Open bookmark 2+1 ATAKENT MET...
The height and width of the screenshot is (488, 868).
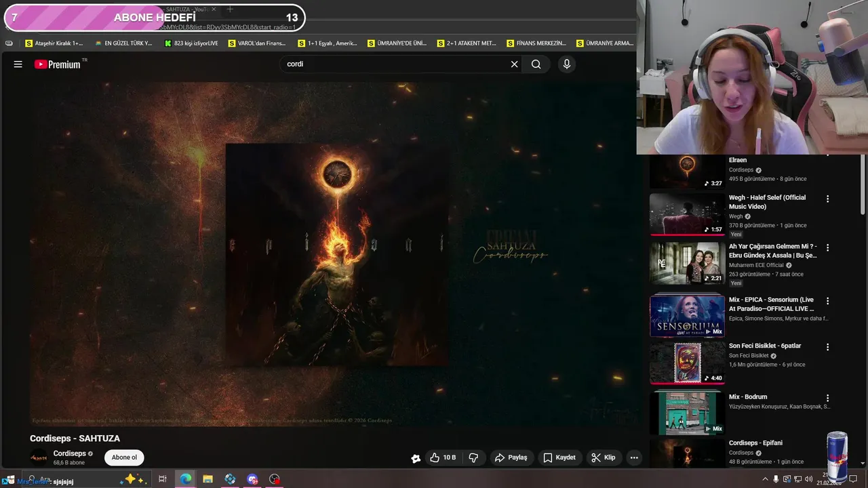point(467,43)
